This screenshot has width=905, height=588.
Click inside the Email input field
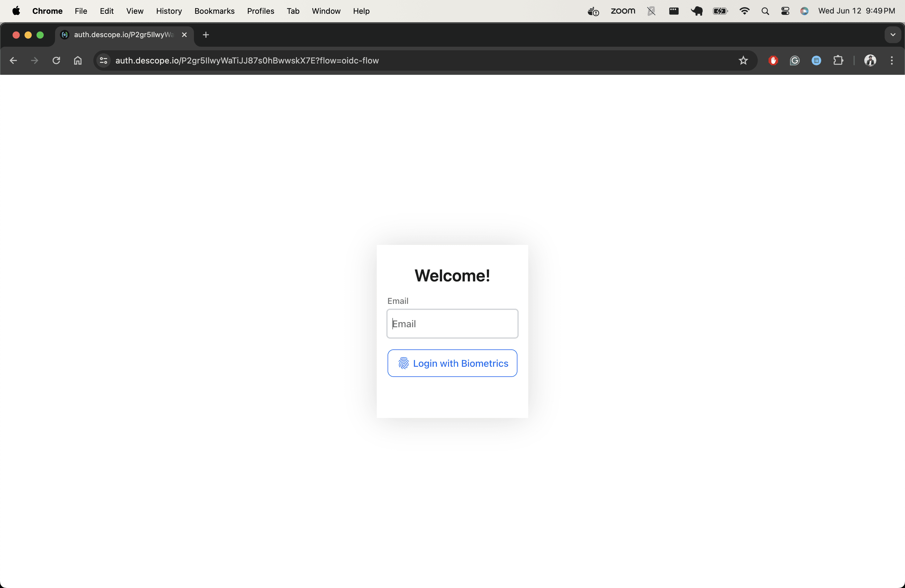(x=452, y=324)
